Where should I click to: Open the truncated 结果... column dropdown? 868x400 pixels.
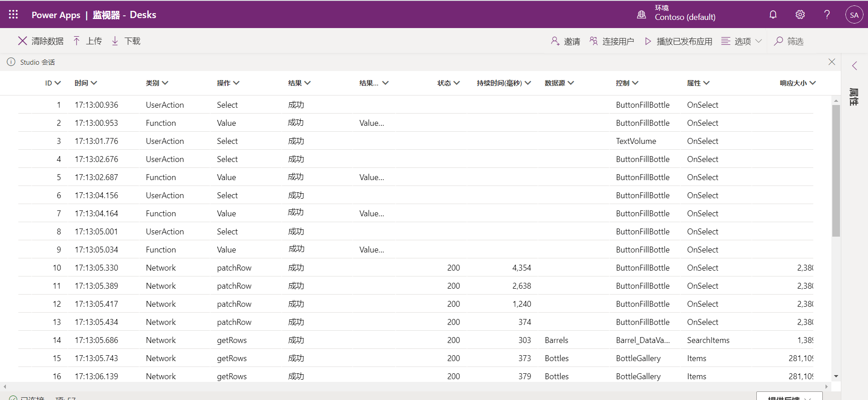pos(385,83)
